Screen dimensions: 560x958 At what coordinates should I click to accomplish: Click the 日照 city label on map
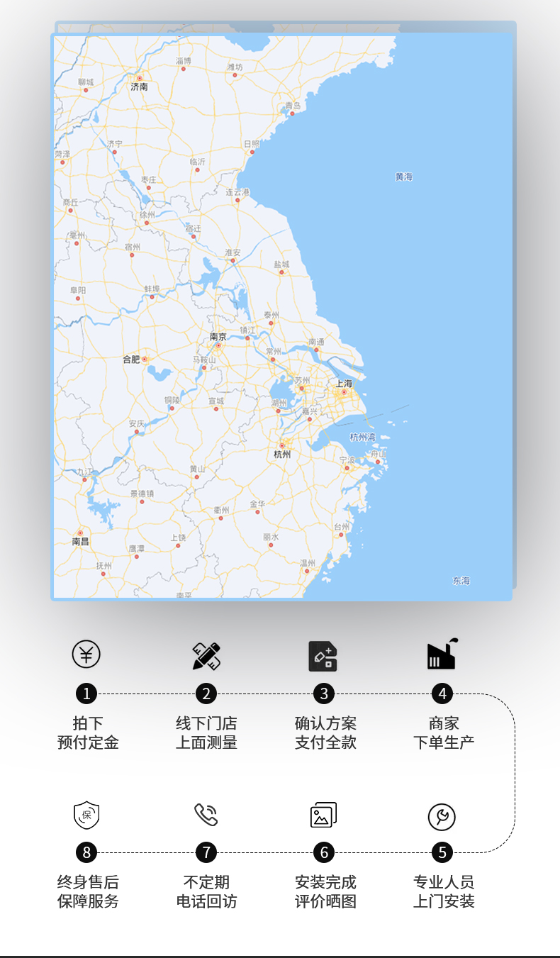point(252,143)
